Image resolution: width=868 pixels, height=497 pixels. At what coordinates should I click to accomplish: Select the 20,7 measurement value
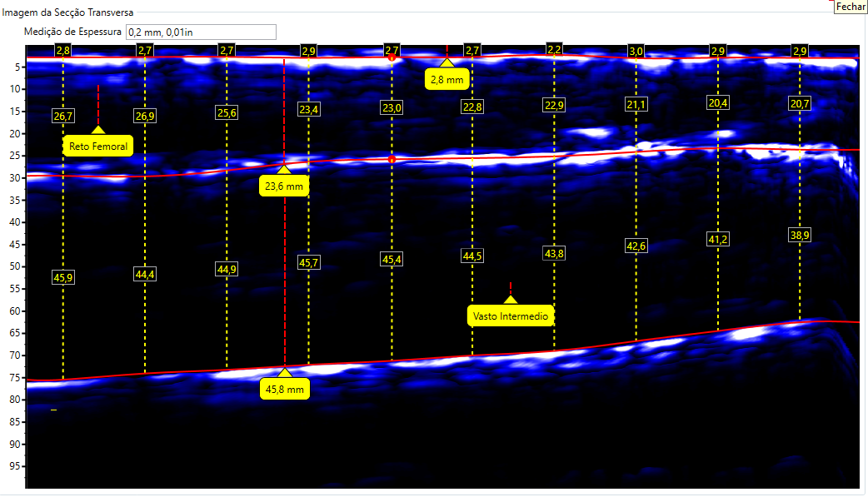(x=800, y=104)
